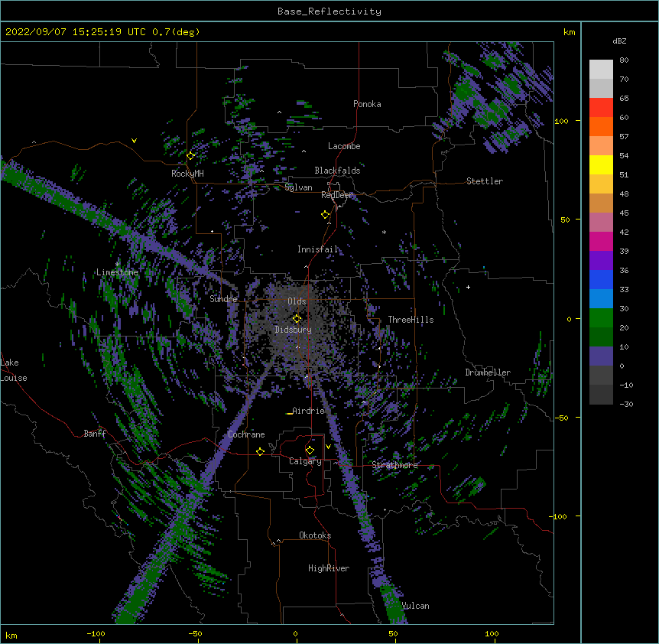Image resolution: width=659 pixels, height=644 pixels.
Task: Click the RockyMH label
Action: point(187,173)
